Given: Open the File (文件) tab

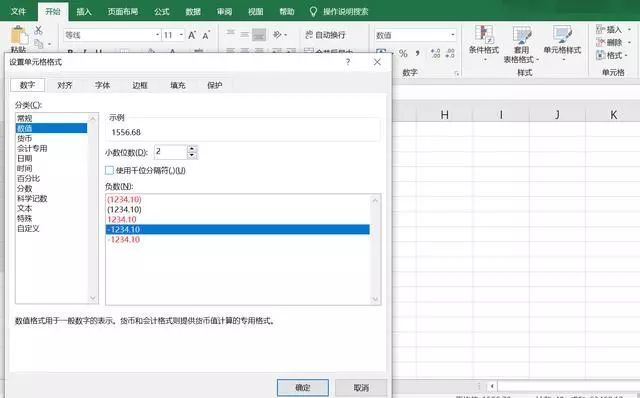Looking at the screenshot, I should tap(18, 11).
